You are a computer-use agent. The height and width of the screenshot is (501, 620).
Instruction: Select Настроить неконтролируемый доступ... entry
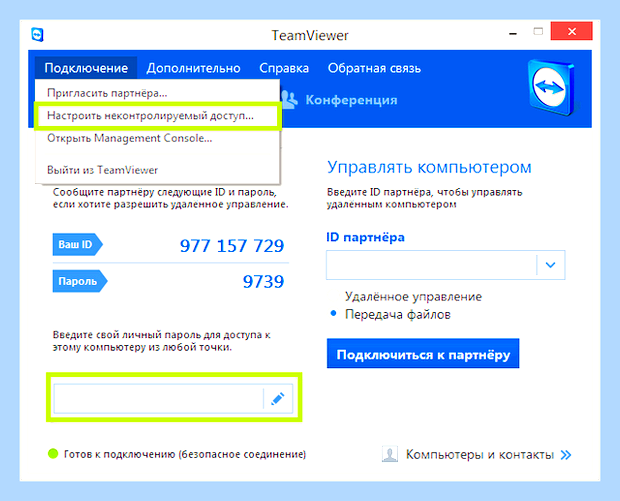157,116
